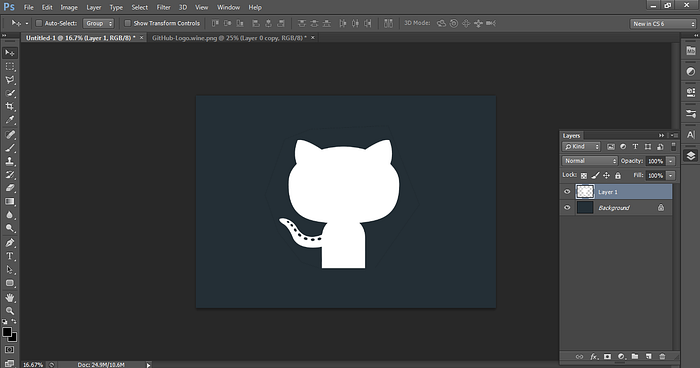Viewport: 700px width, 368px height.
Task: Switch to GitHub-Logo.wine.png tab
Action: [x=229, y=38]
